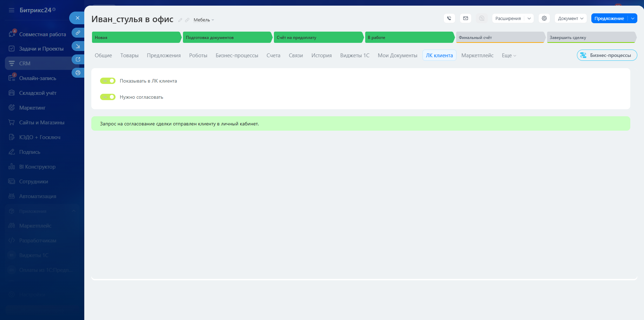Expand the Предложение button arrow
Image resolution: width=644 pixels, height=320 pixels.
(x=633, y=18)
